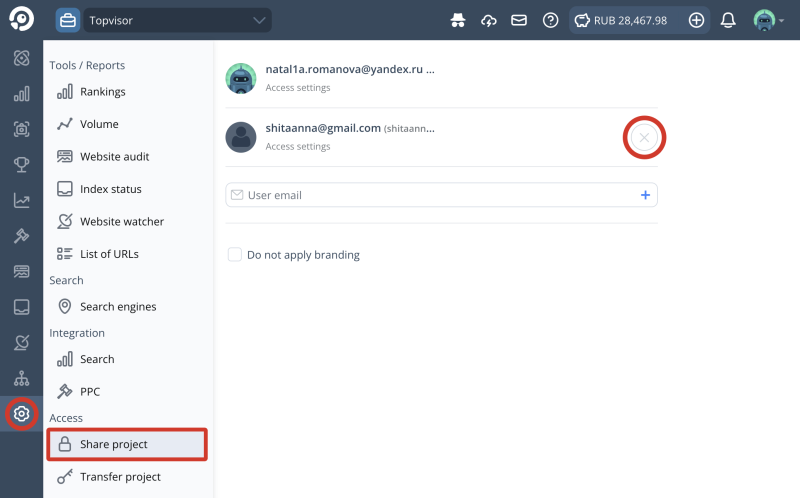Click the briefcase project icon

pyautogui.click(x=68, y=20)
